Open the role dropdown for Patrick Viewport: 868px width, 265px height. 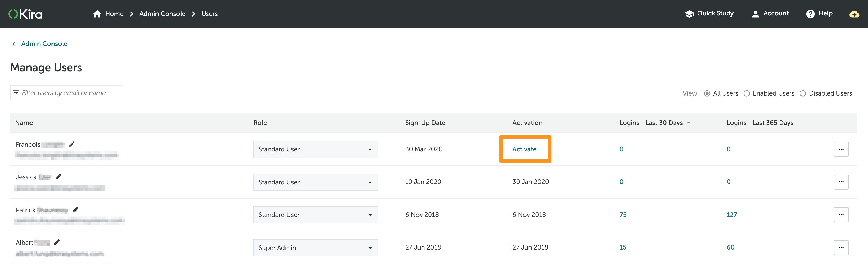(x=315, y=215)
